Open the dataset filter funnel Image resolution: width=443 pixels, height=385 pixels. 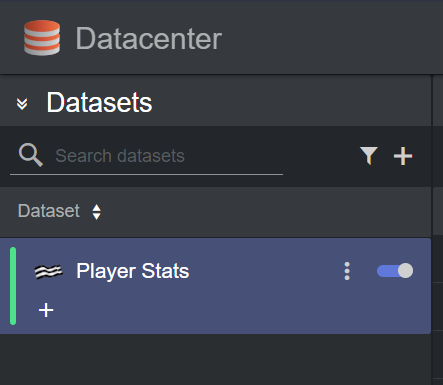369,156
